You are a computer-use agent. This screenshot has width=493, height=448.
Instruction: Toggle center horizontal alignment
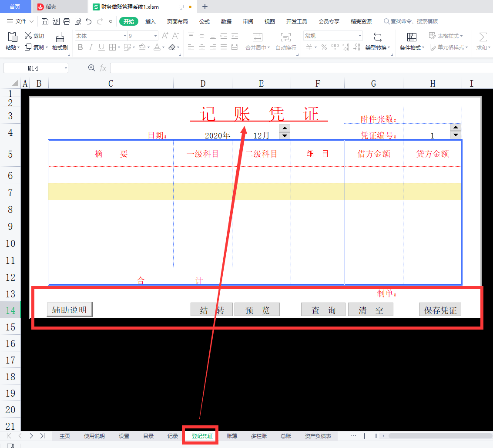point(202,47)
